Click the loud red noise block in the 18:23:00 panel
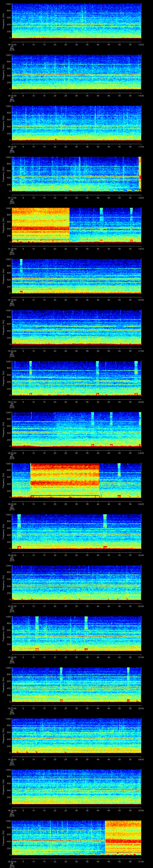Screen dimensions: 153x868 65,481
